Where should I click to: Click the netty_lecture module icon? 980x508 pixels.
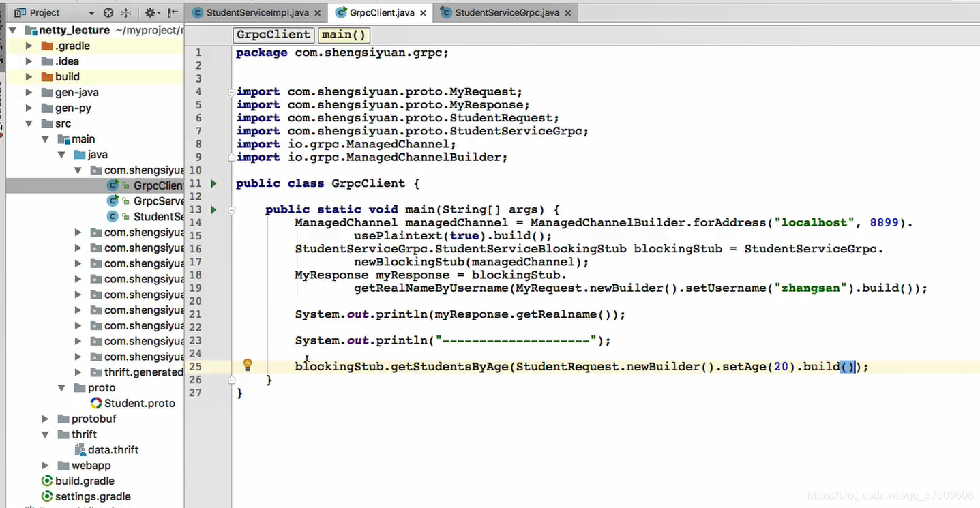31,30
